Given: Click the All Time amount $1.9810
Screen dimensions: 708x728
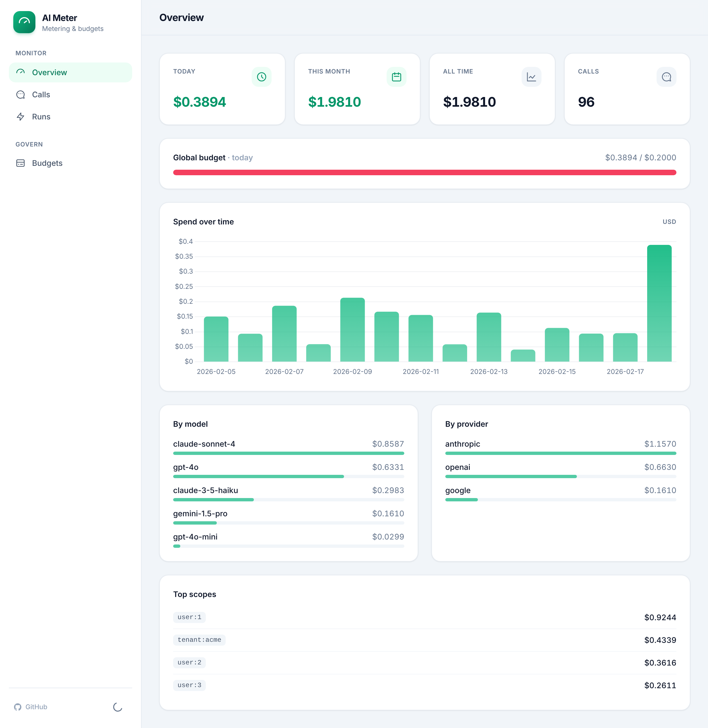Looking at the screenshot, I should pyautogui.click(x=470, y=102).
